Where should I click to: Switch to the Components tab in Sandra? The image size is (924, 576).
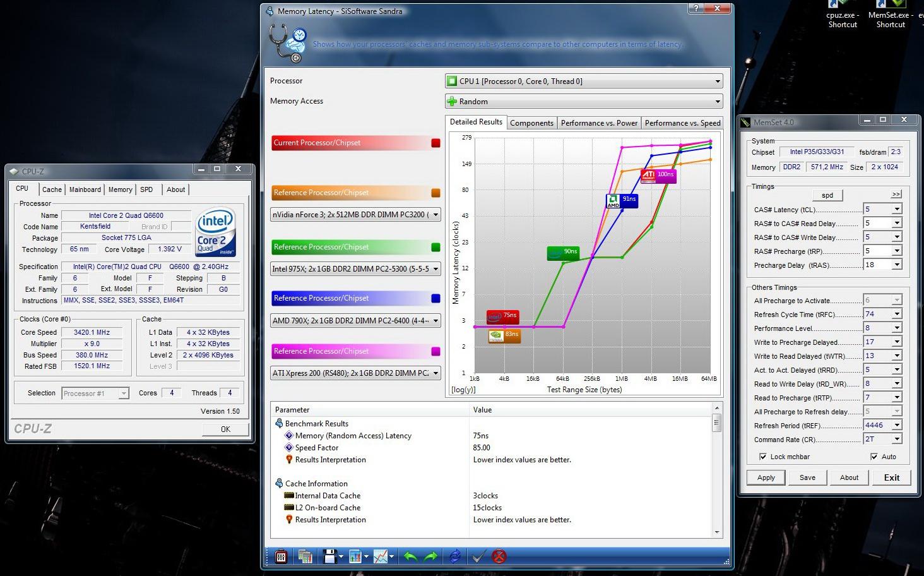(531, 123)
